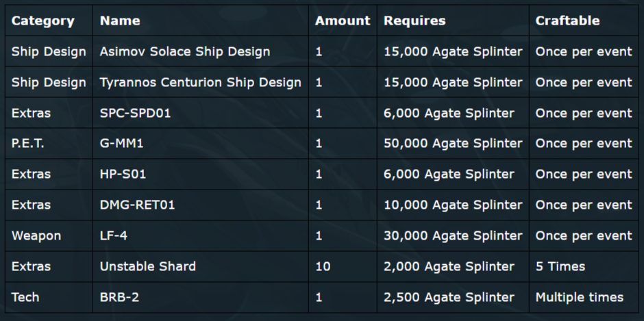This screenshot has width=644, height=321.
Task: Select the LF-4 weapon name
Action: 113,236
